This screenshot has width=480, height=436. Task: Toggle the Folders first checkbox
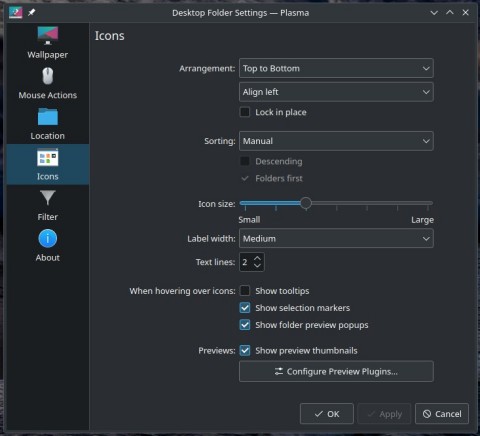[x=245, y=178]
